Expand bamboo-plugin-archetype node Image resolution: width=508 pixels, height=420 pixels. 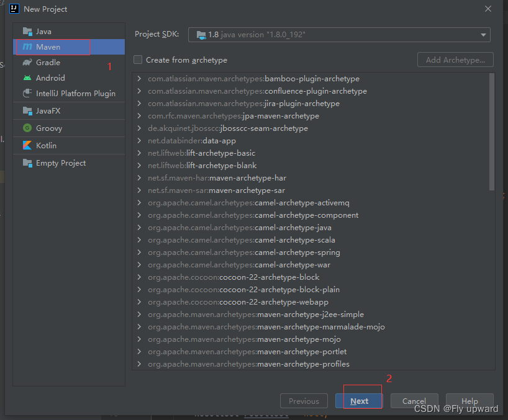[x=139, y=79]
